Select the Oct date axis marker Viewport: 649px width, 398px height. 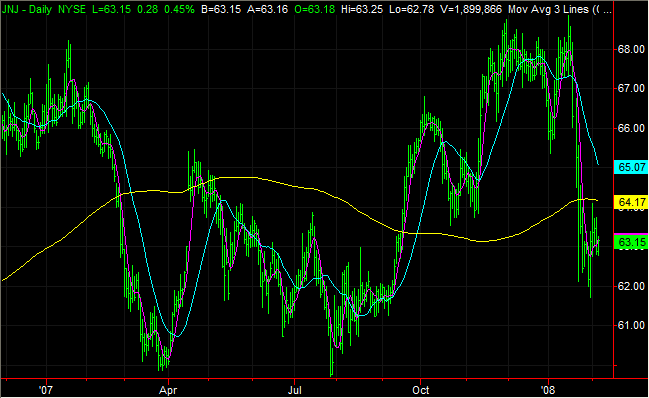[x=421, y=390]
